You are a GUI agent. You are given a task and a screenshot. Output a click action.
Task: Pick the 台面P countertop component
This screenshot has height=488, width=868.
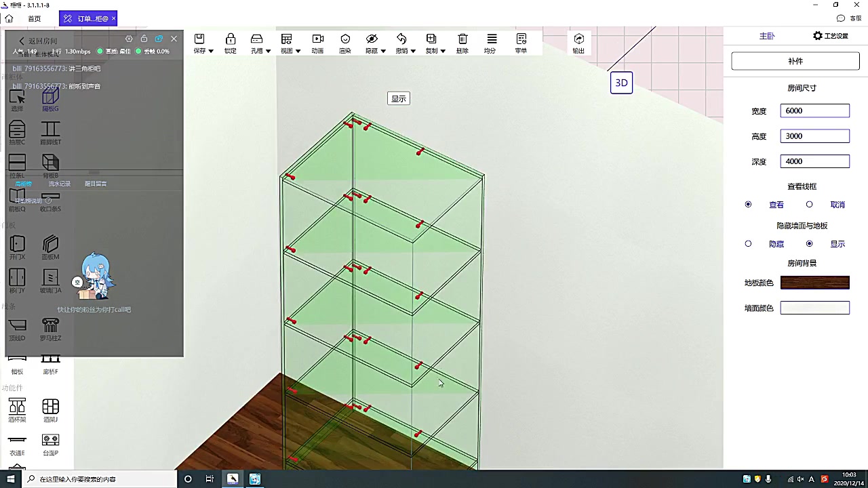click(50, 444)
